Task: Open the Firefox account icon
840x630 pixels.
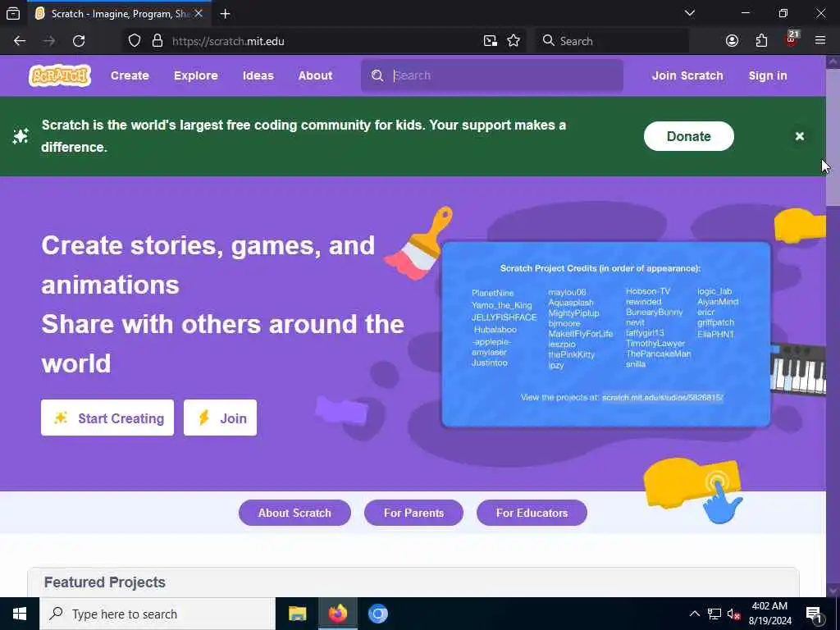Action: pos(732,41)
